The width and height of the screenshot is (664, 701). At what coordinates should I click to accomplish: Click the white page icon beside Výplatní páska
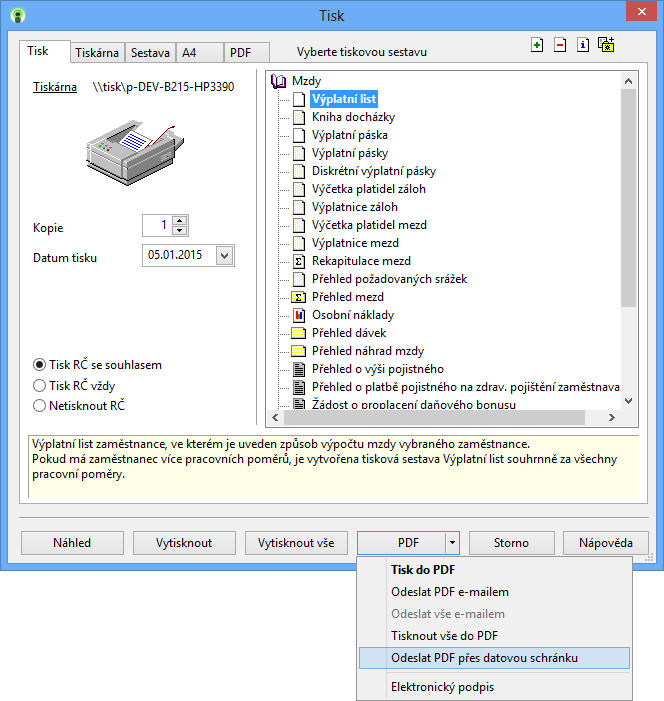pos(299,135)
